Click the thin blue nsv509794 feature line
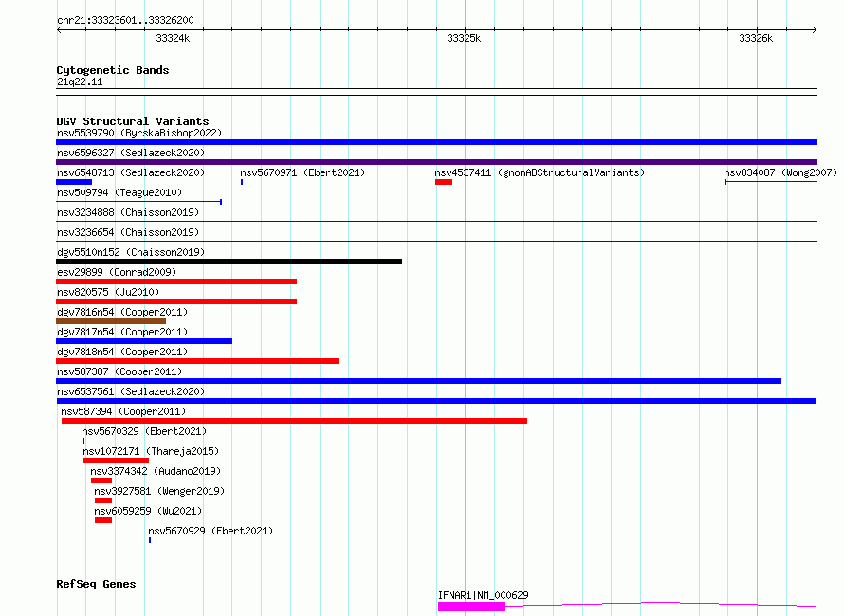844x616 pixels. coord(138,202)
